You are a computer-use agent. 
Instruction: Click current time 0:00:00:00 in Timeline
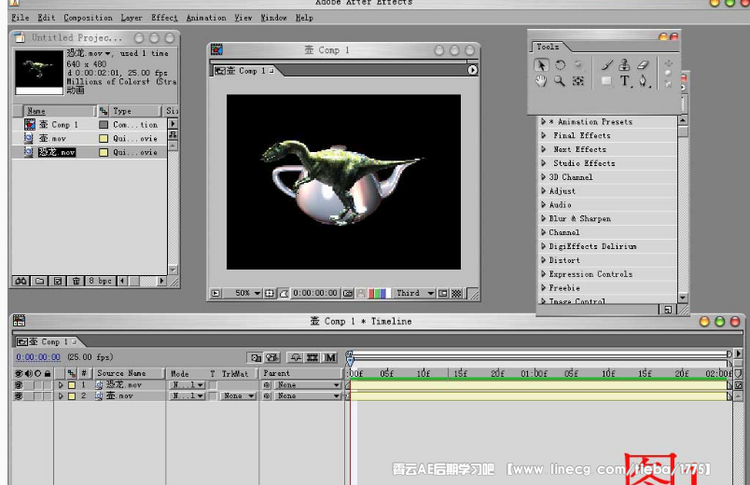click(x=38, y=357)
